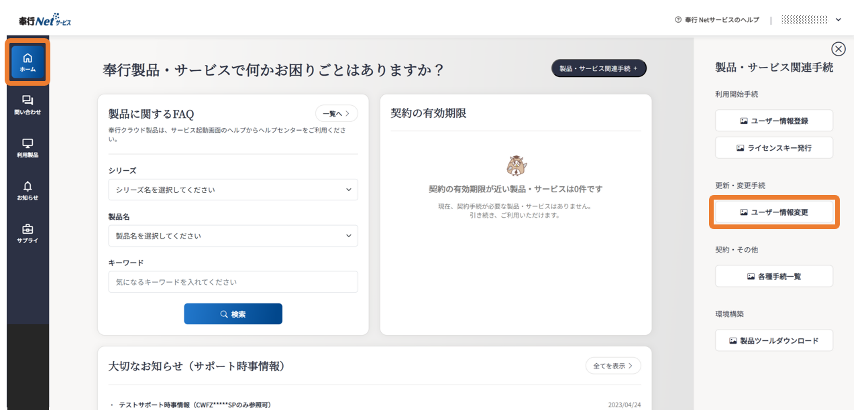Open the テストサポート時事情報 notice entry
The image size is (868, 410).
click(x=195, y=405)
